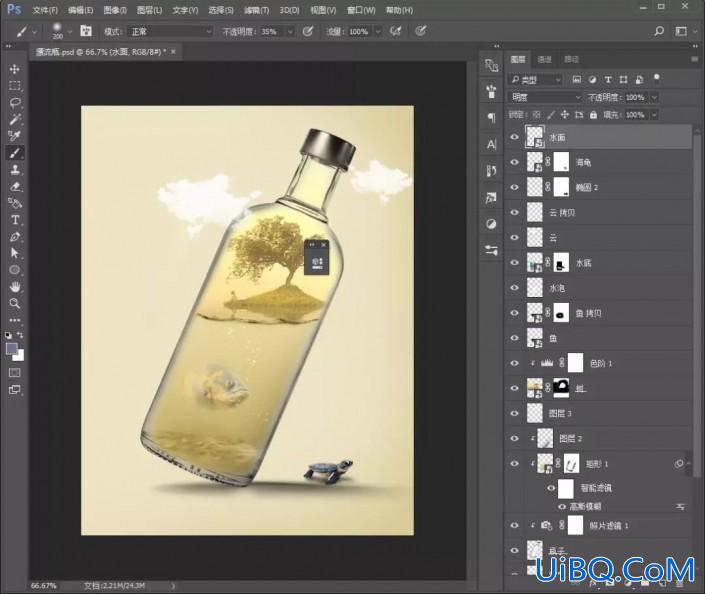Open the Layers panel menu button
The image size is (705, 594).
tap(694, 59)
